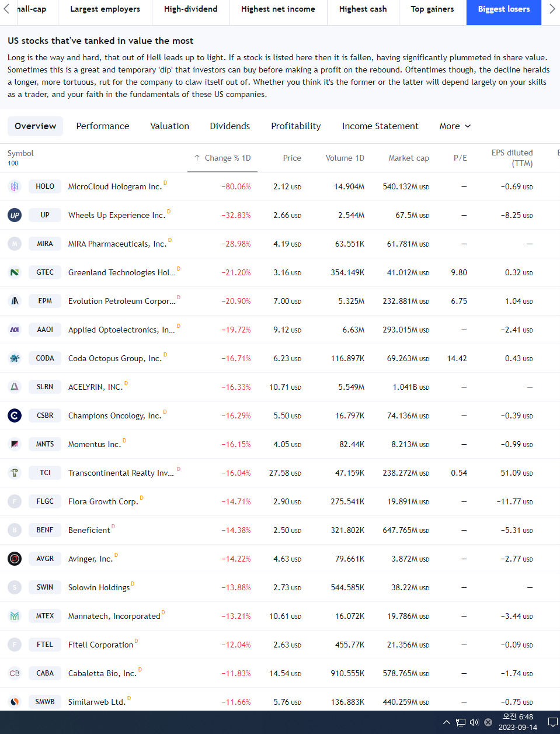Show hidden tray icons chevron
The image size is (560, 734).
pyautogui.click(x=447, y=722)
